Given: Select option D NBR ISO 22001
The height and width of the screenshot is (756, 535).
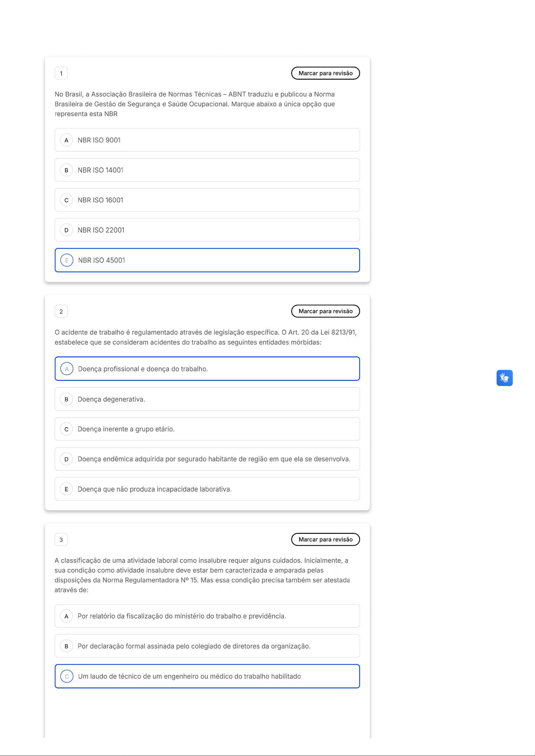Looking at the screenshot, I should (207, 230).
